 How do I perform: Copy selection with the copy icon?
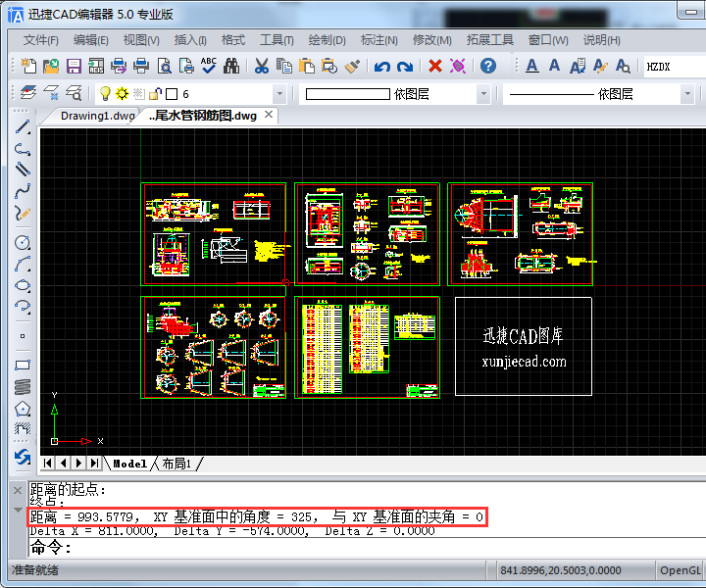click(x=284, y=66)
